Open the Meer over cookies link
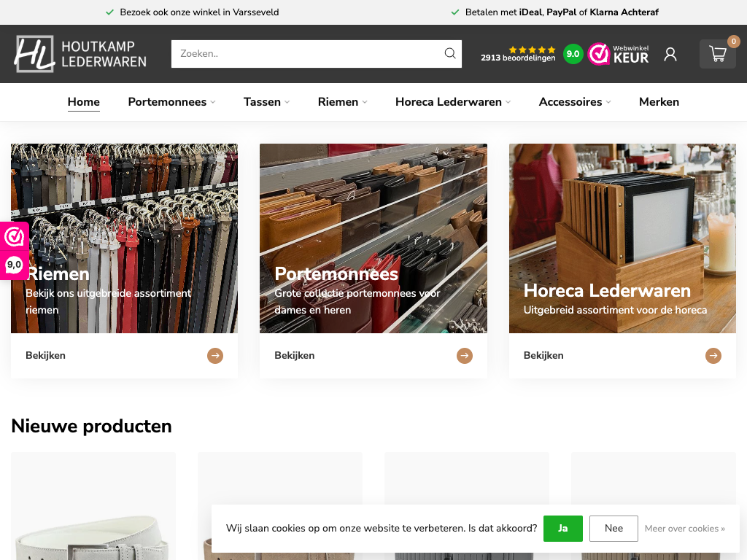The height and width of the screenshot is (560, 747). coord(684,529)
